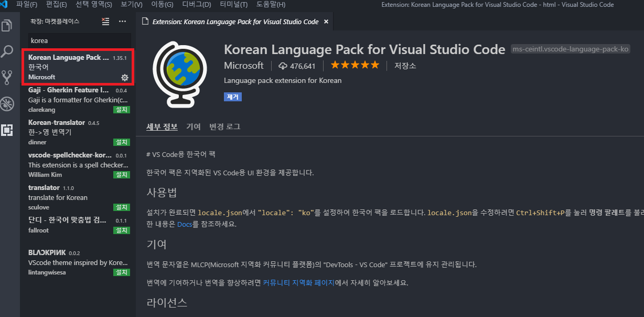The width and height of the screenshot is (644, 317).
Task: Open the Extensions view in activity bar
Action: click(x=7, y=130)
